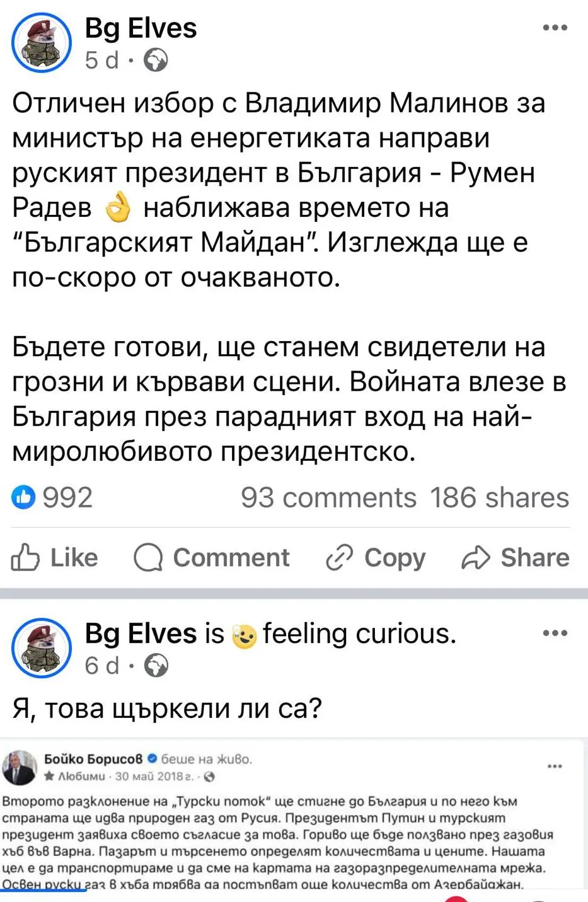
Task: Open Bg Elves avatar on second post
Action: 42,647
